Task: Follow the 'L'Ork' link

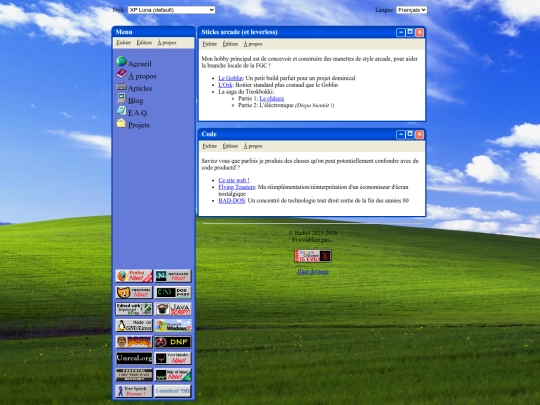Action: pos(225,85)
